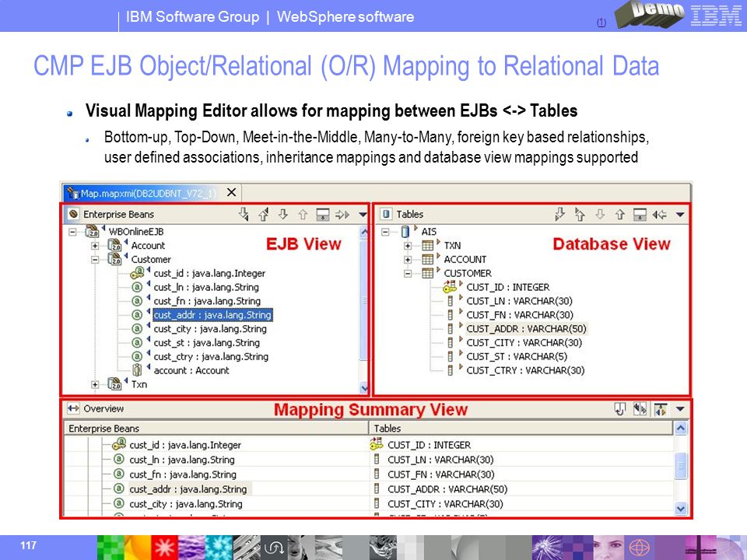Collapse the CUSTOMER table node
The width and height of the screenshot is (747, 560).
407,273
